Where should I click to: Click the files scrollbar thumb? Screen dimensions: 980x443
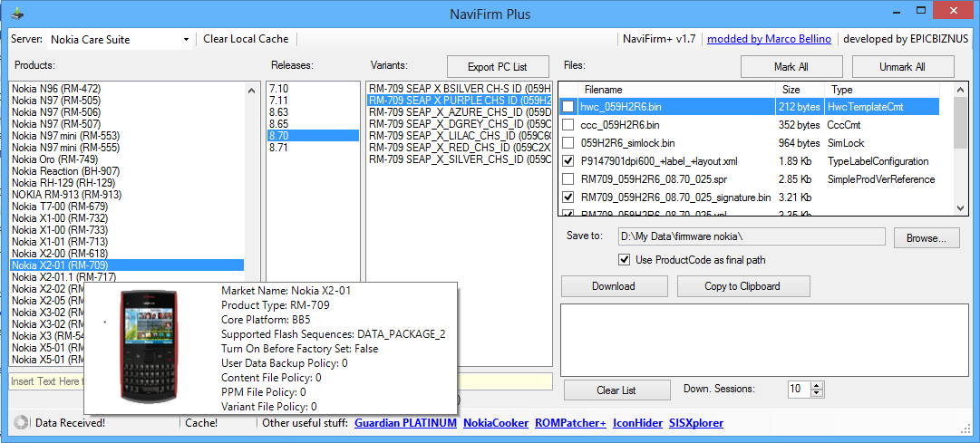click(961, 123)
